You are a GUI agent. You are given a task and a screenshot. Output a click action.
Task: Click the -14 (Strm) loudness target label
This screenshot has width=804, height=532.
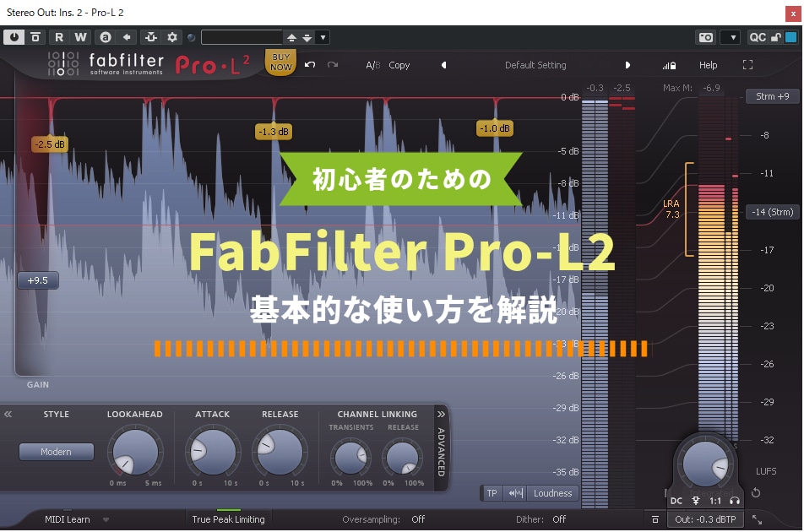772,212
